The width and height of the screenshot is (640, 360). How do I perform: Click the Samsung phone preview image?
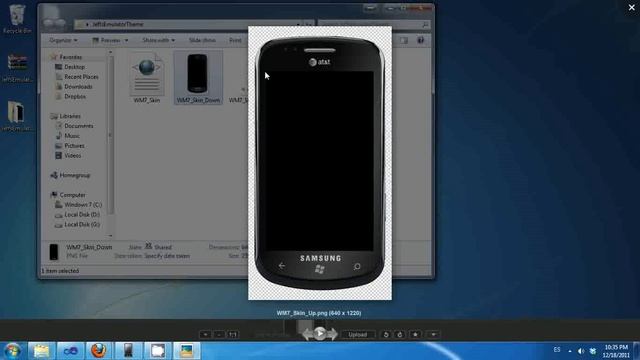point(320,163)
